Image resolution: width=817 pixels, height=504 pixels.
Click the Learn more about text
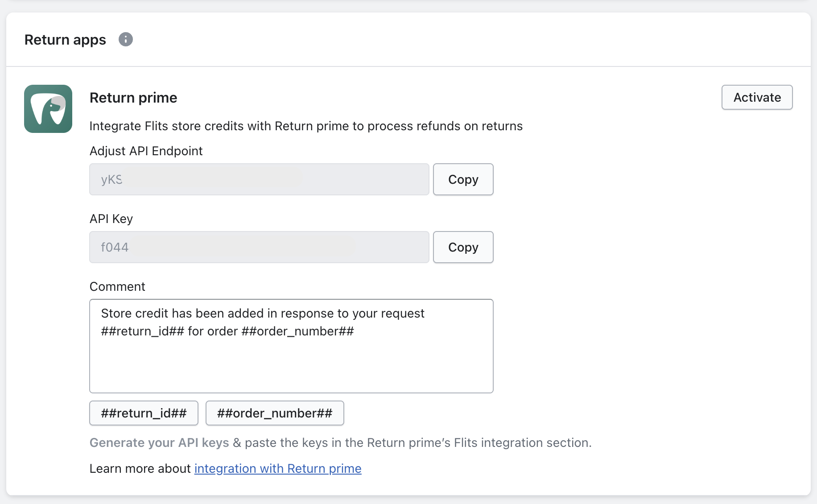[x=140, y=468]
